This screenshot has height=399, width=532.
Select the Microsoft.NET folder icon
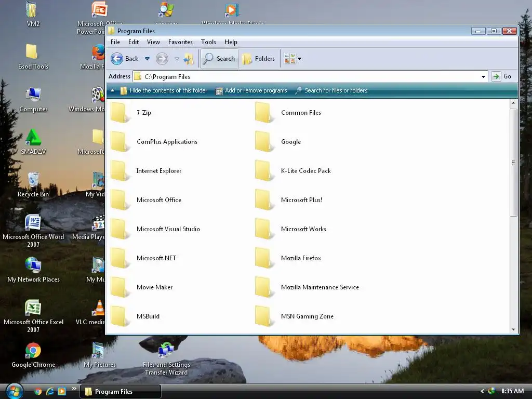pyautogui.click(x=119, y=258)
